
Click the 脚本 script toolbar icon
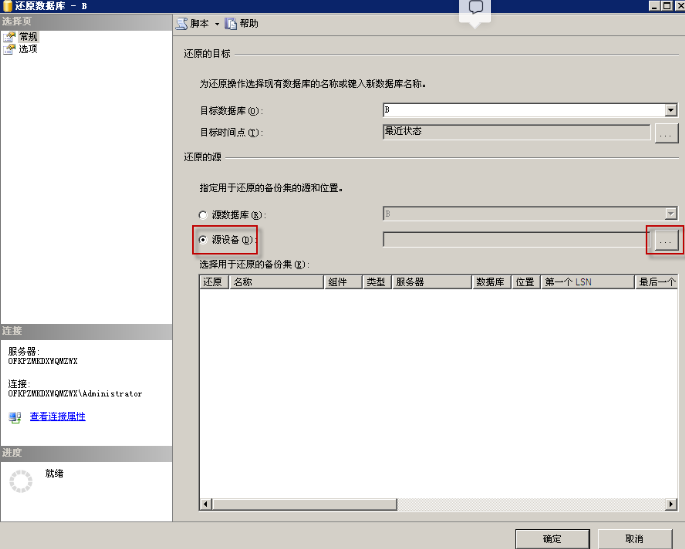[182, 23]
